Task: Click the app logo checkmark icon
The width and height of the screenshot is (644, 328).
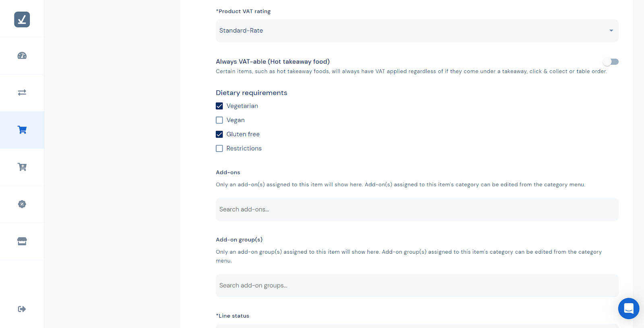Action: click(22, 19)
